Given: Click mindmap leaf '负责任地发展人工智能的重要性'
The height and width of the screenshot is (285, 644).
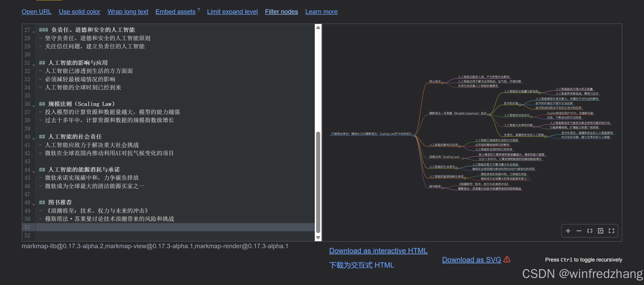Looking at the screenshot, I should point(478,86).
